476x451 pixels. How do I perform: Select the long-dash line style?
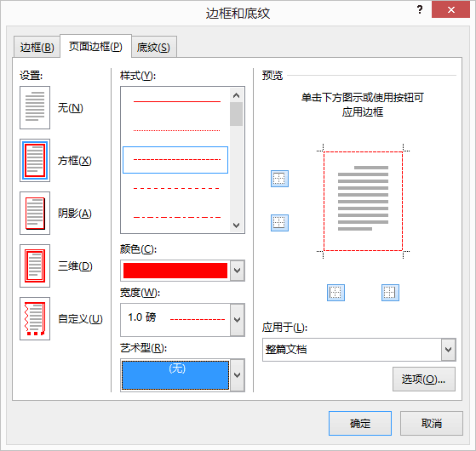[x=177, y=189]
